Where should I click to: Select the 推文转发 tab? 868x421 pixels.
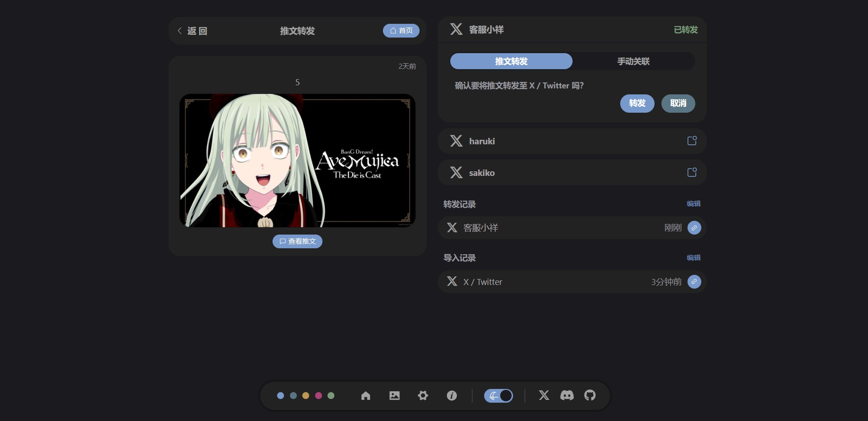pyautogui.click(x=511, y=61)
